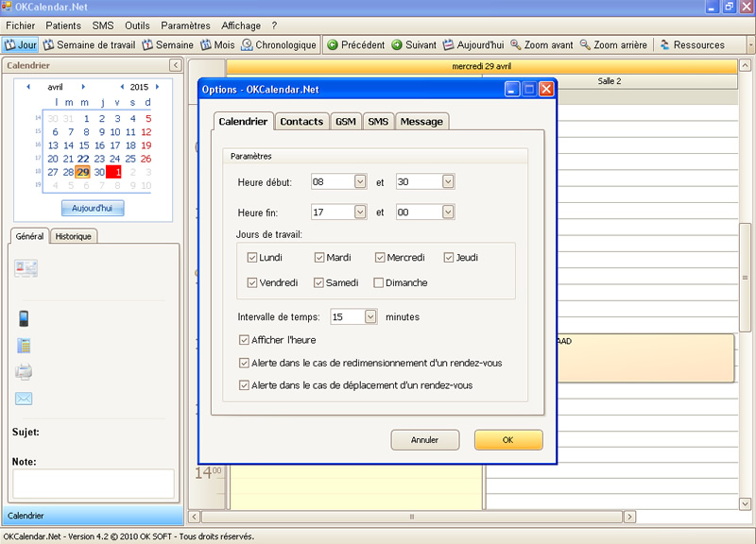Toggle Afficher l'heure checkbox

tap(244, 340)
